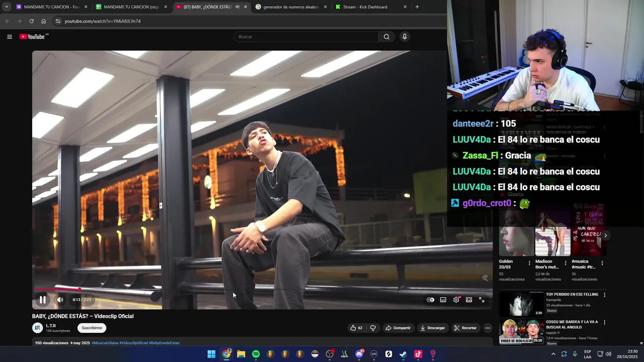Screen dimensions: 644x362
Task: Open a new browser tab with plus
Action: (x=417, y=7)
